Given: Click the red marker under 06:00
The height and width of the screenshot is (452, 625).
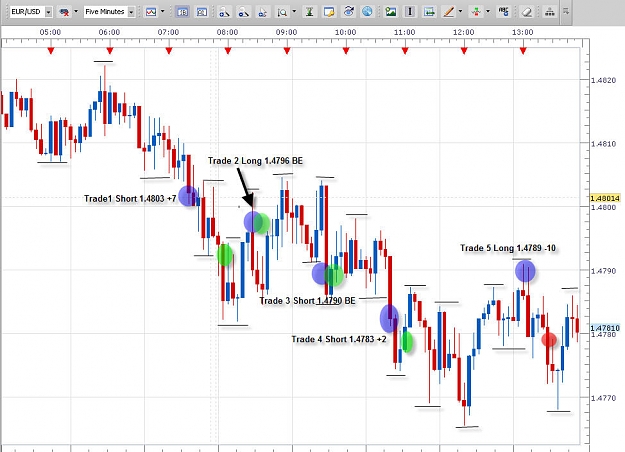Looking at the screenshot, I should coord(110,51).
